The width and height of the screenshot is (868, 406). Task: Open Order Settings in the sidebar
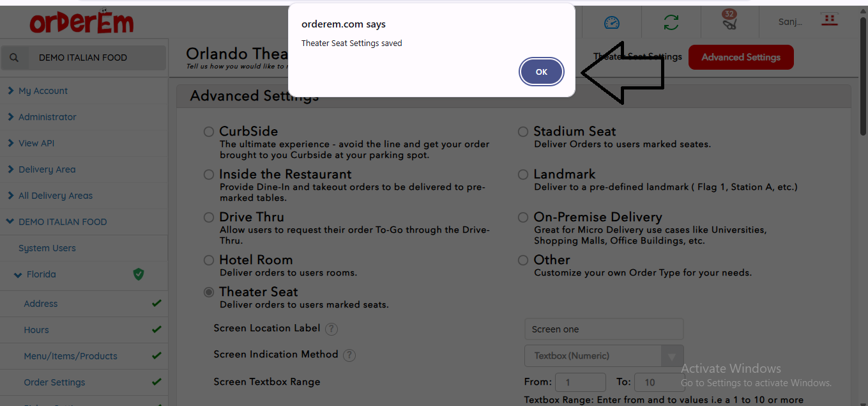54,382
